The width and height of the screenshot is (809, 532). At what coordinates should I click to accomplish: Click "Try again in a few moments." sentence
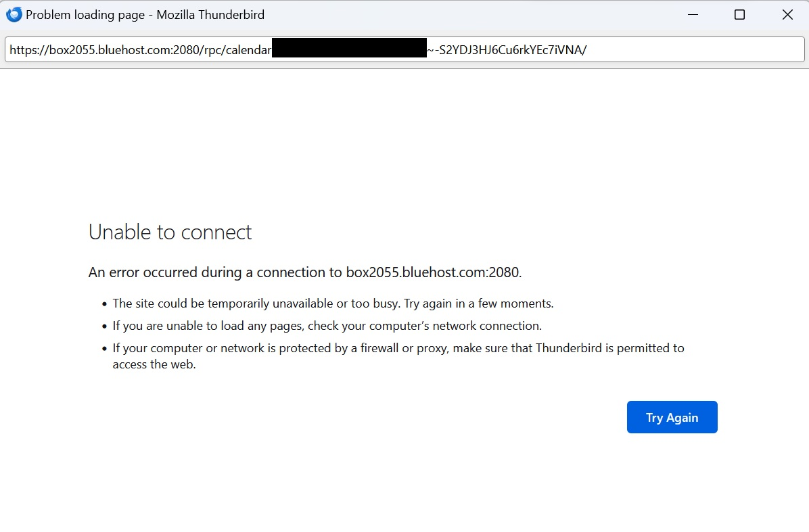479,304
